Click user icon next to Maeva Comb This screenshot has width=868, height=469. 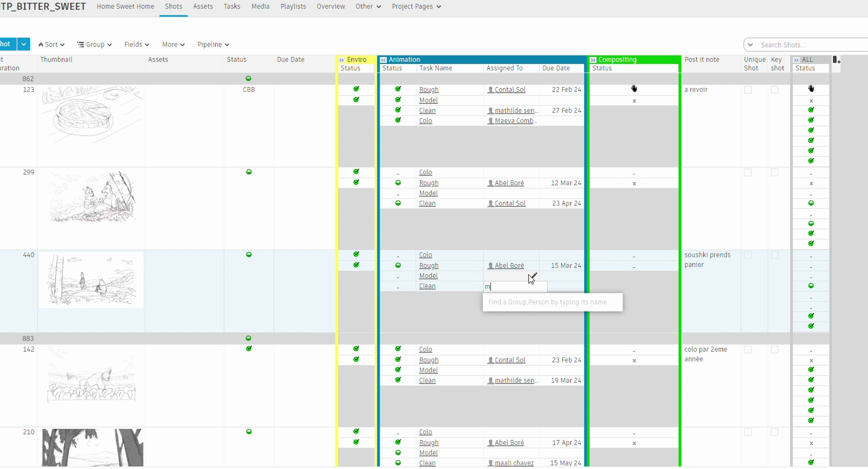[x=490, y=121]
